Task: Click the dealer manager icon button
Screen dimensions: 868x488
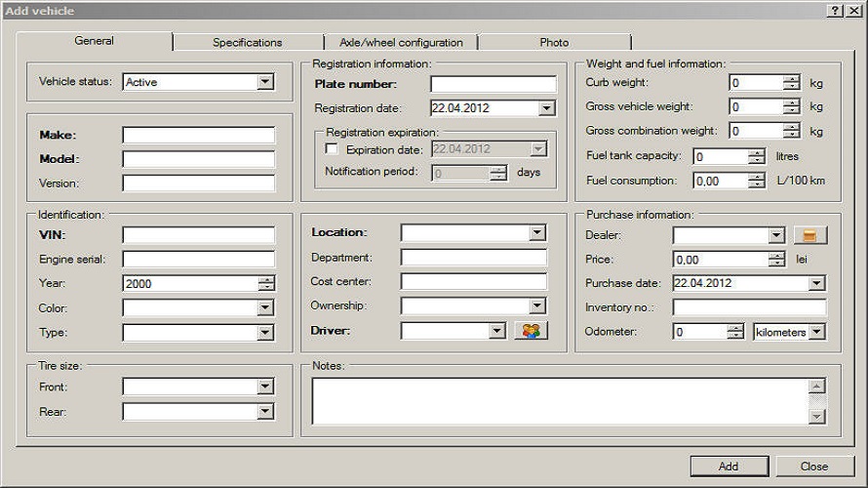Action: coord(810,235)
